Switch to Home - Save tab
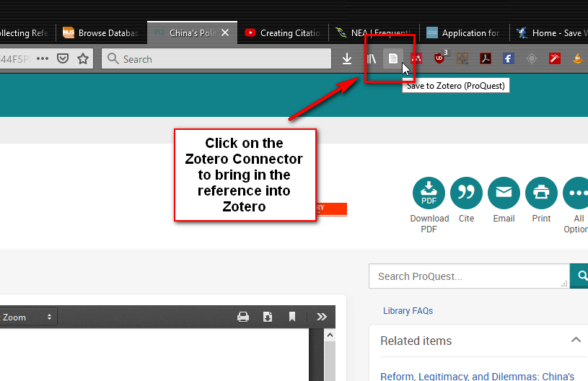This screenshot has height=381, width=588. [x=549, y=33]
